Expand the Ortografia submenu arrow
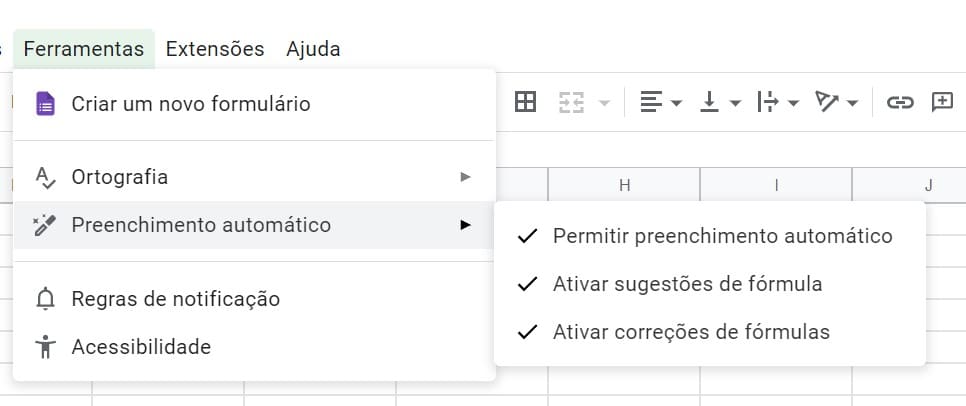 (x=465, y=177)
